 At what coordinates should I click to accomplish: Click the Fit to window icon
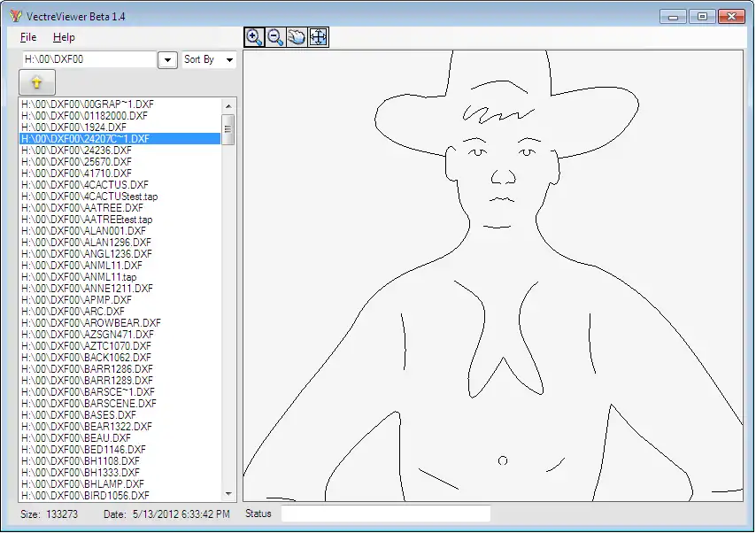click(318, 37)
